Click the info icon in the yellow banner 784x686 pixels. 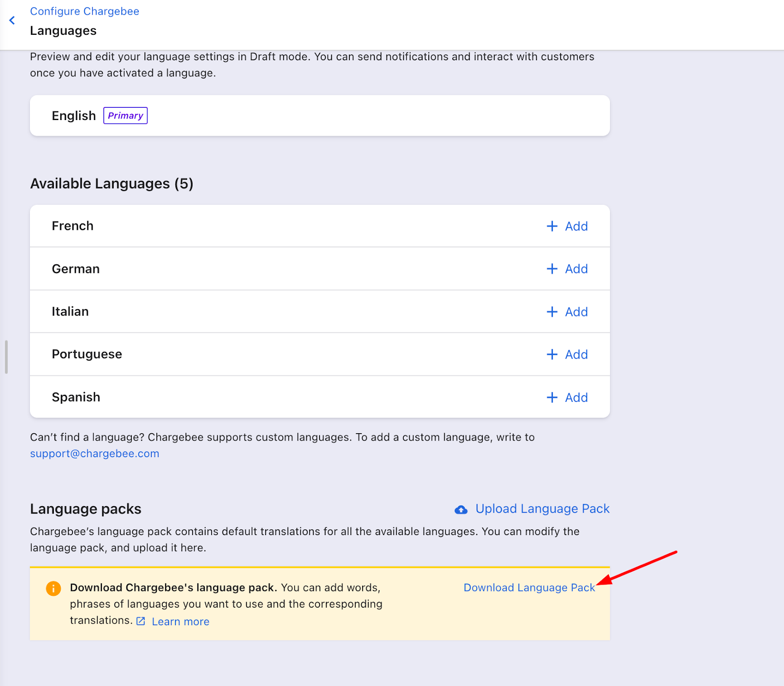coord(53,588)
